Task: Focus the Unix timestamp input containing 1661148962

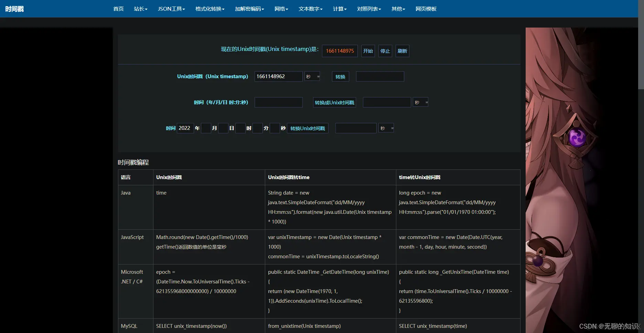Action: (x=279, y=76)
